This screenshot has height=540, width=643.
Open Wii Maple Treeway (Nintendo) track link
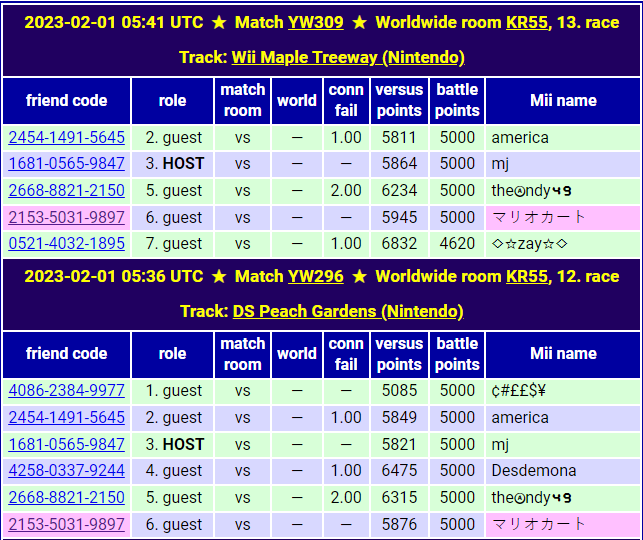(x=348, y=57)
